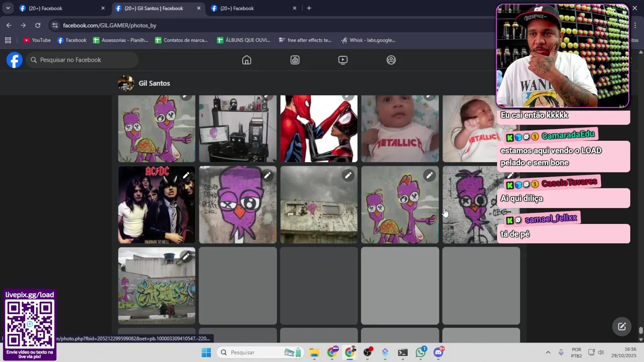Open the volume control in the system tray
644x362 pixels.
(x=601, y=352)
